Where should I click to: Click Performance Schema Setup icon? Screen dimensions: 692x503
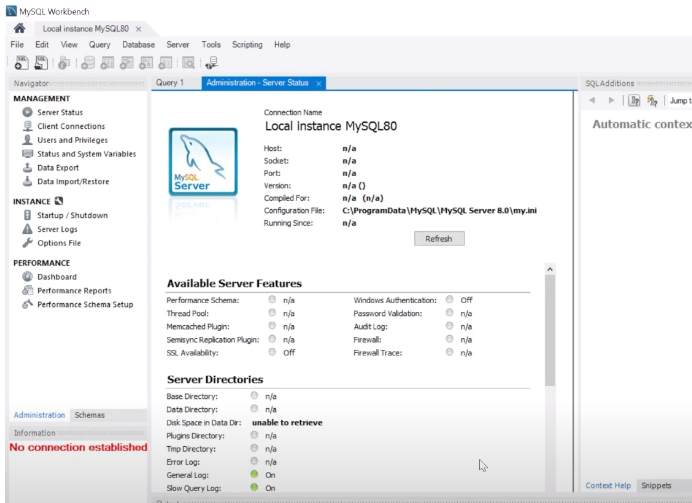coord(27,304)
